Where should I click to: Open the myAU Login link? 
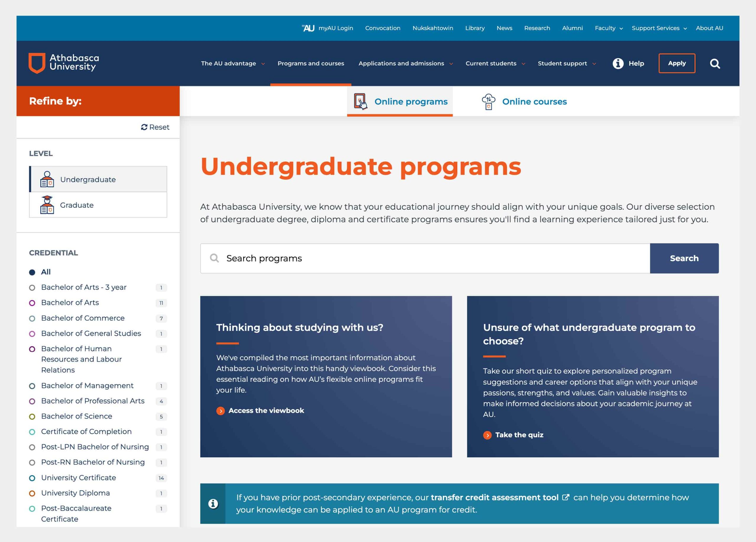pos(336,28)
